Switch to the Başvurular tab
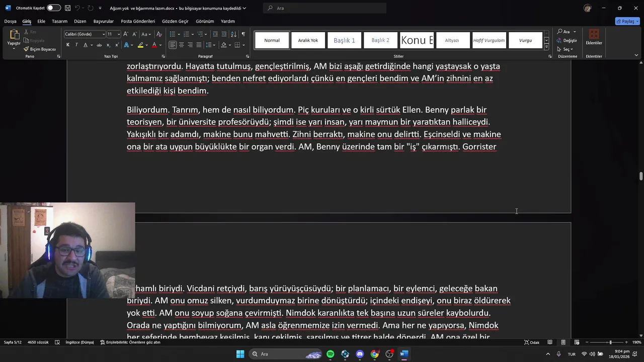 [104, 21]
